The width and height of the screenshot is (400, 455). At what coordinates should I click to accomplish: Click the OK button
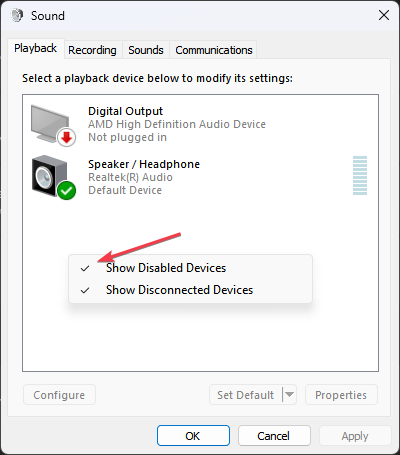193,435
